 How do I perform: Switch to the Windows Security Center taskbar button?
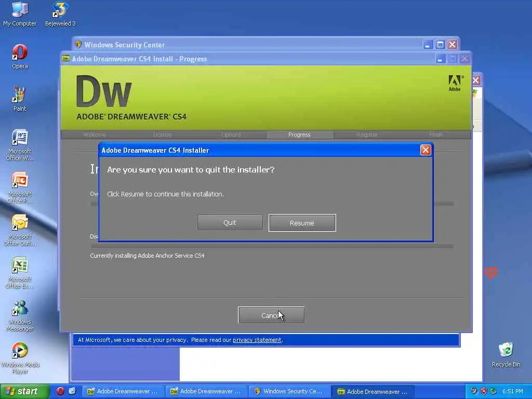click(x=289, y=391)
